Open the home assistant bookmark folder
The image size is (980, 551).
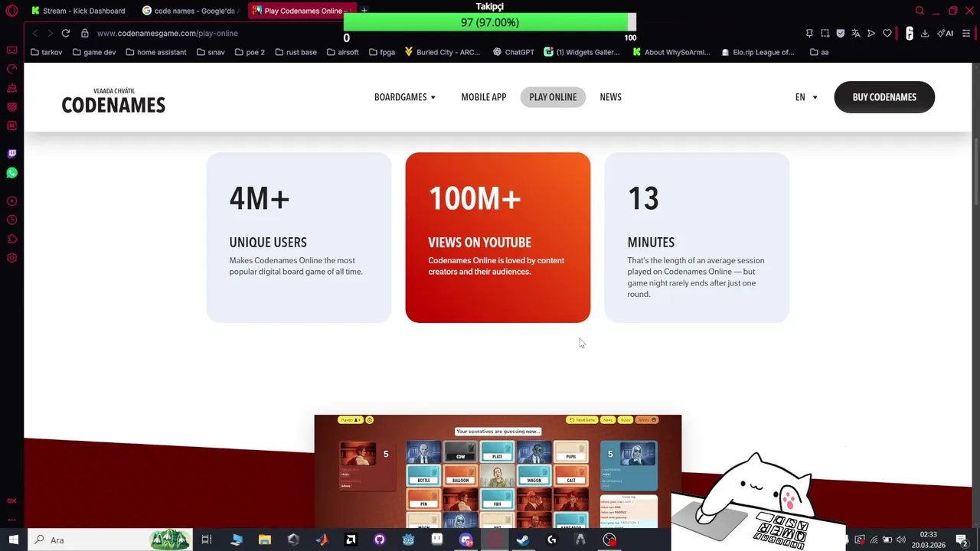[155, 52]
